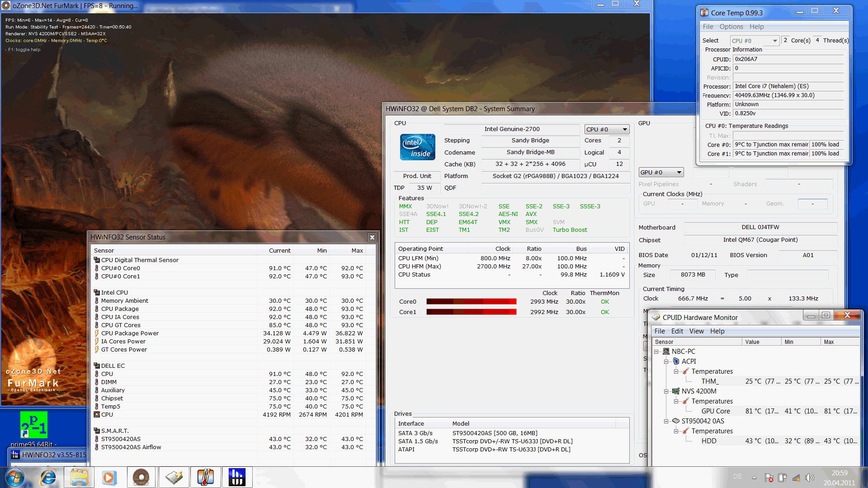
Task: Click the Core1 red load bar
Action: (x=471, y=312)
